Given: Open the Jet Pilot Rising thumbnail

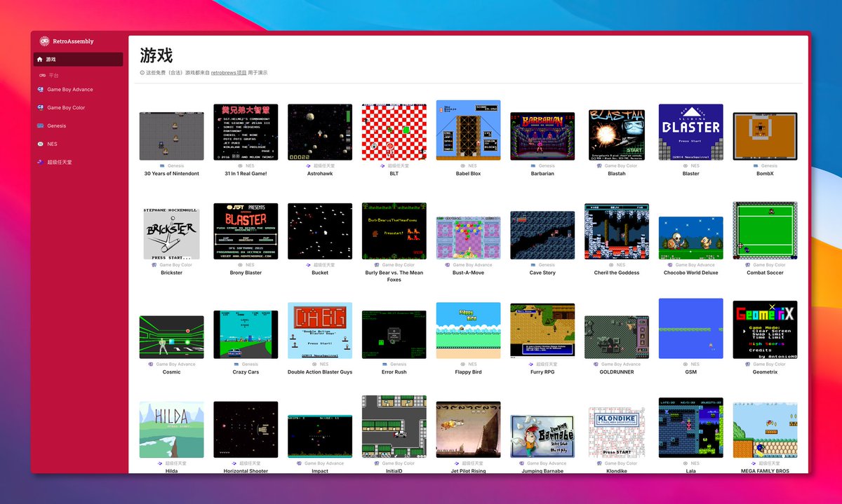Looking at the screenshot, I should pos(468,430).
